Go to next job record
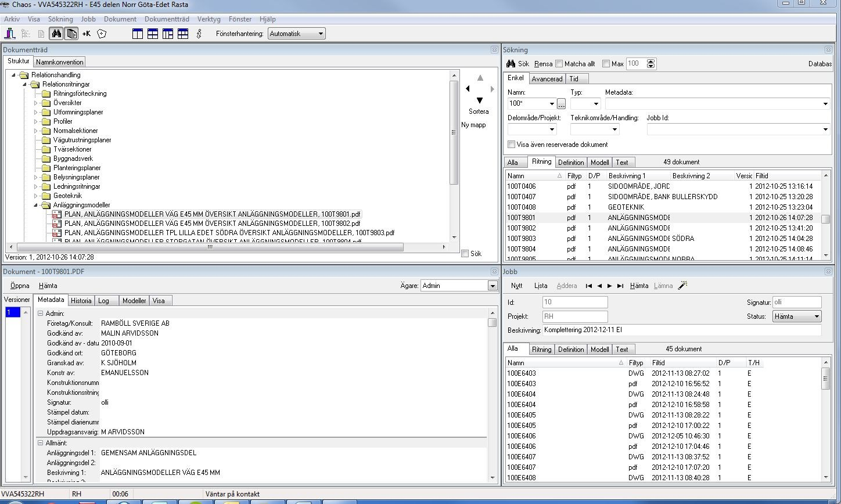The height and width of the screenshot is (504, 841). coord(609,286)
